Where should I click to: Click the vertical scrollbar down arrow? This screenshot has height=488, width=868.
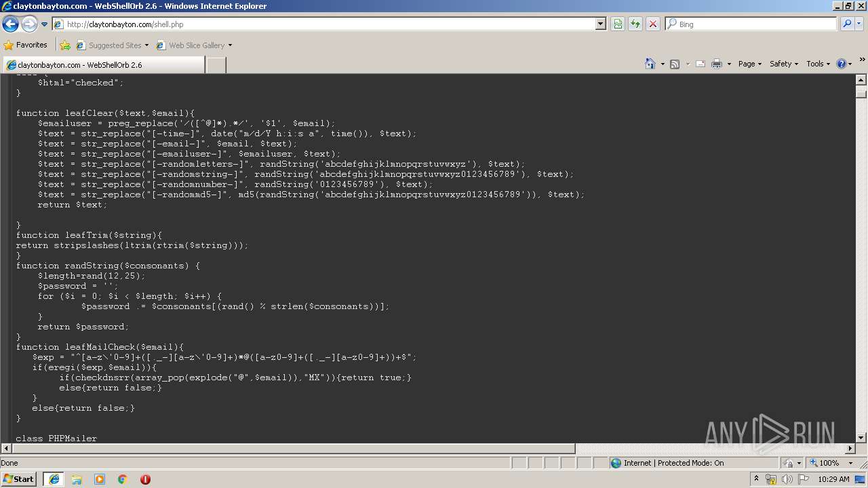(x=861, y=438)
